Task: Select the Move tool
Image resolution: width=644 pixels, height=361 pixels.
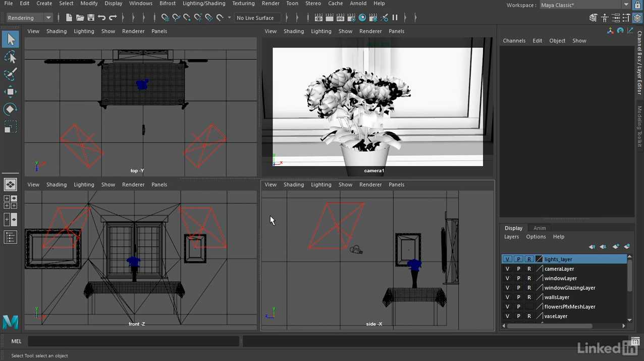Action: click(x=10, y=92)
